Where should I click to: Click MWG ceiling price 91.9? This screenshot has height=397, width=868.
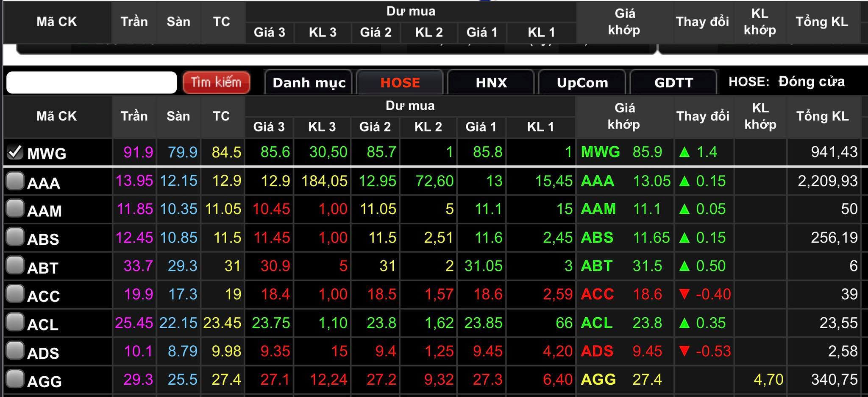coord(138,152)
